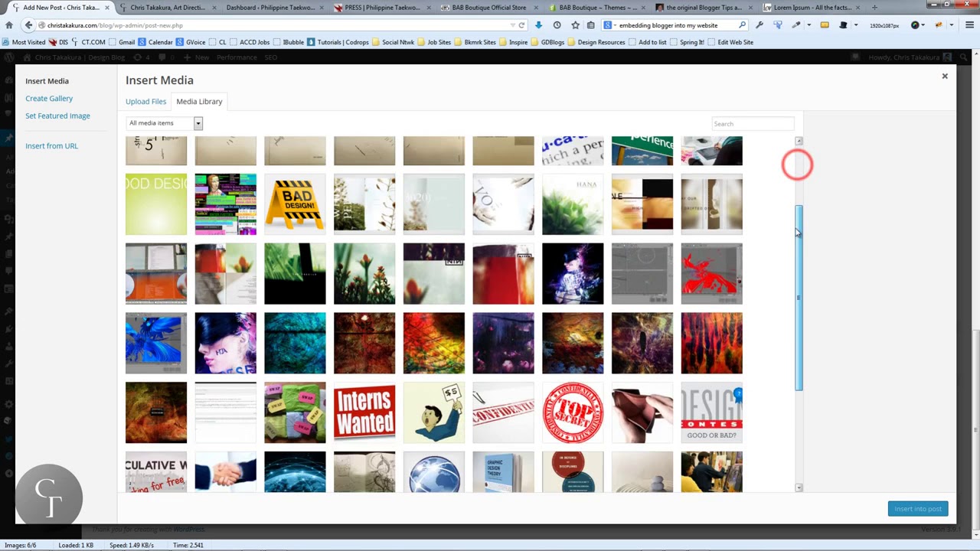Viewport: 980px width, 551px height.
Task: Click the browser Home icon
Action: coord(9,25)
